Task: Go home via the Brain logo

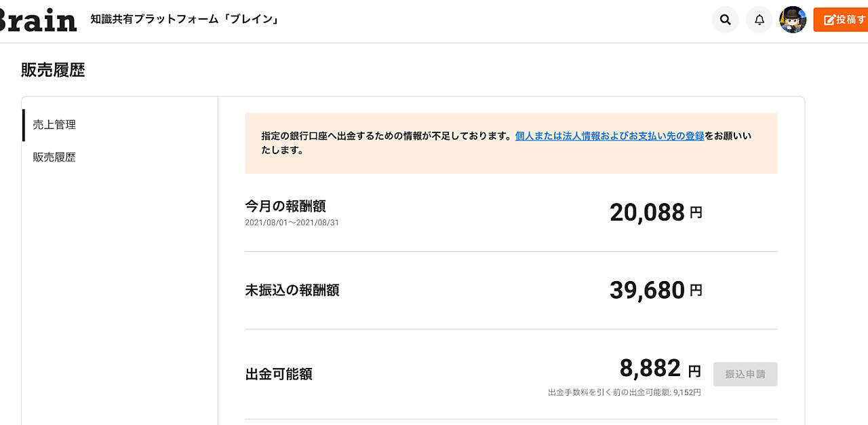Action: point(37,20)
